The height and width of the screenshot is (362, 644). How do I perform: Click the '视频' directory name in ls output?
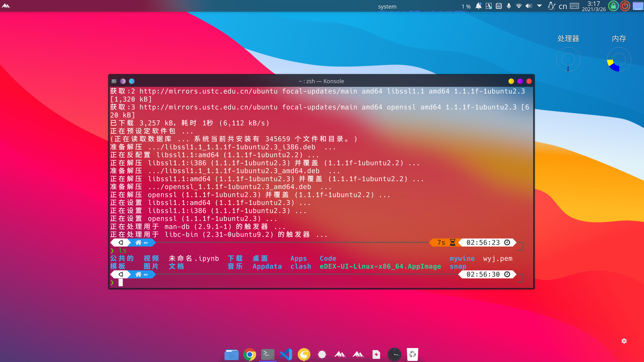click(x=151, y=258)
